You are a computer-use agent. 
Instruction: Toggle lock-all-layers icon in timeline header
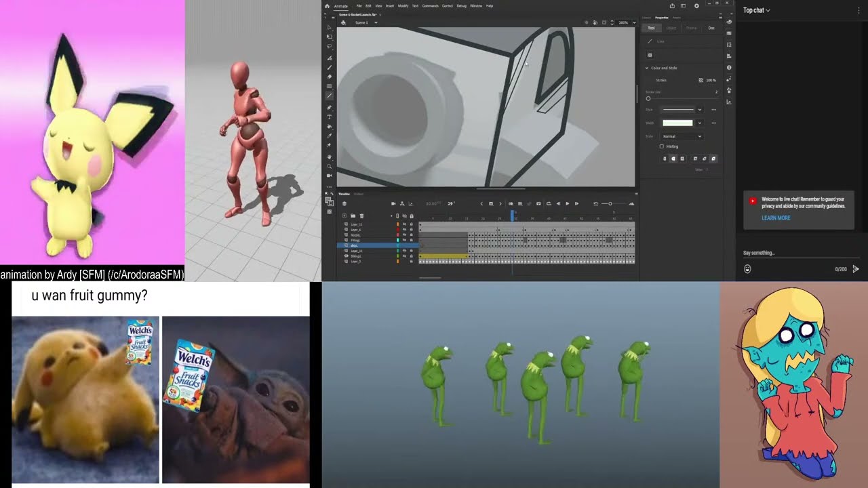pyautogui.click(x=412, y=216)
